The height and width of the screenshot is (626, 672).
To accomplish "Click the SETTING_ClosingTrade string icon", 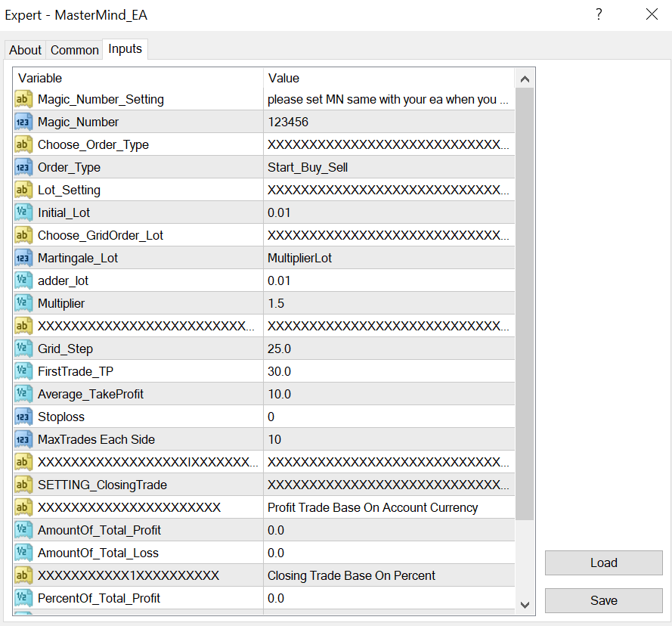I will click(23, 485).
